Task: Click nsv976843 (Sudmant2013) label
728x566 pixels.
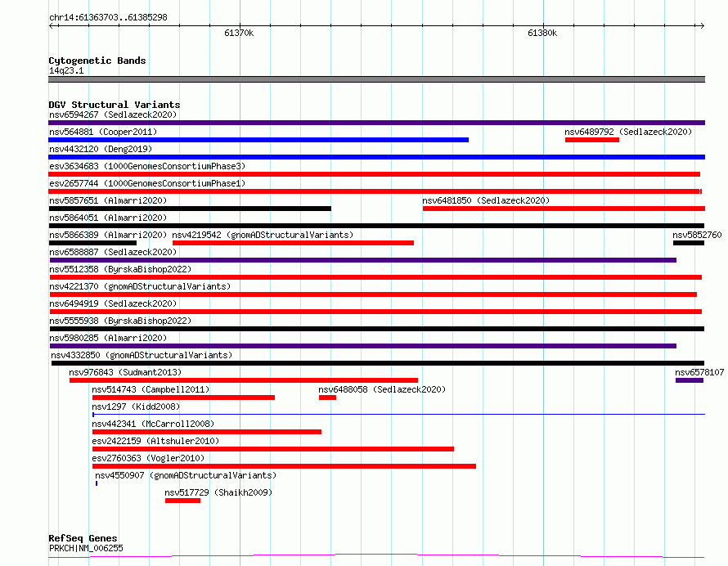Action: click(x=125, y=372)
